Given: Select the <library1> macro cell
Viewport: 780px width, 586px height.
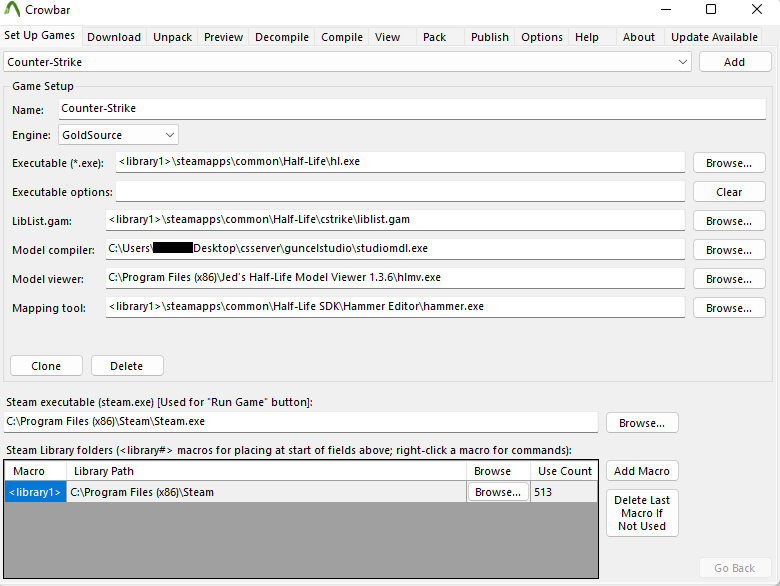Looking at the screenshot, I should coord(35,492).
